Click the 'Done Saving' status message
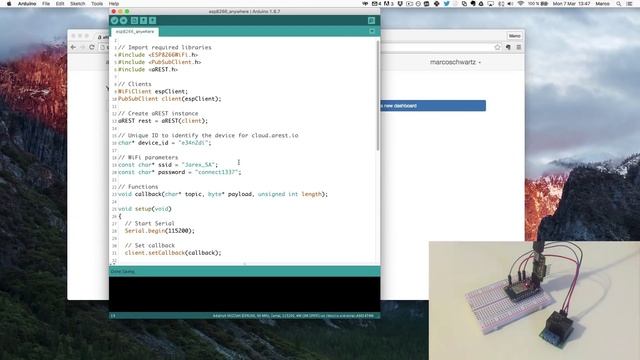The height and width of the screenshot is (360, 640). tap(122, 271)
